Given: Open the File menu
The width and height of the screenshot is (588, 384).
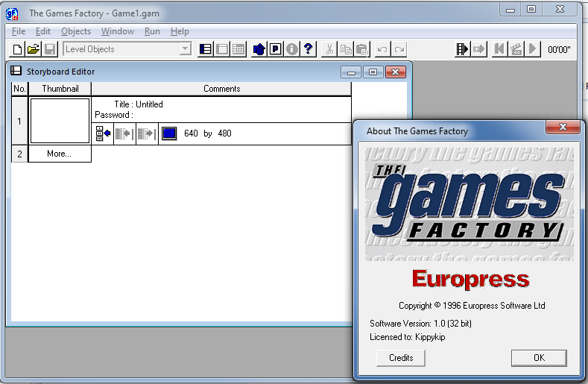Looking at the screenshot, I should coord(19,31).
